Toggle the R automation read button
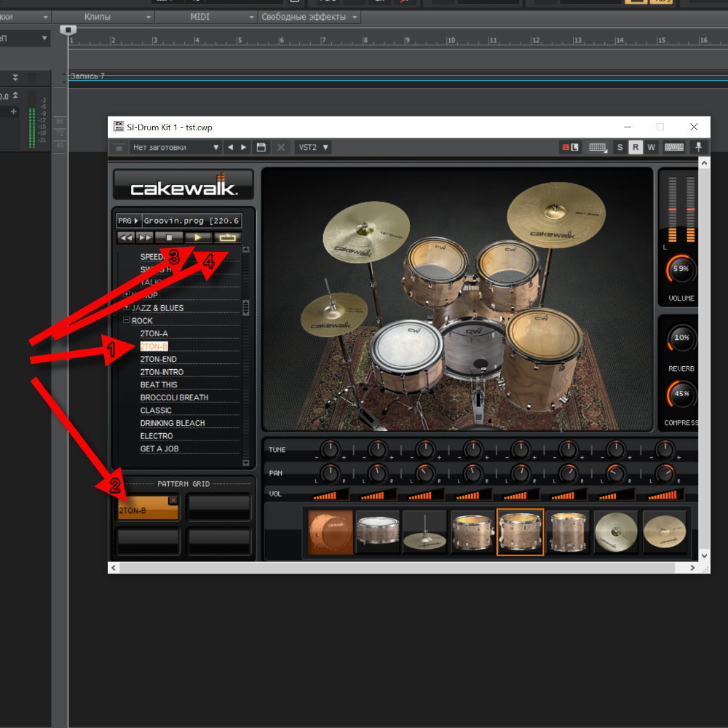728x728 pixels. pyautogui.click(x=636, y=148)
